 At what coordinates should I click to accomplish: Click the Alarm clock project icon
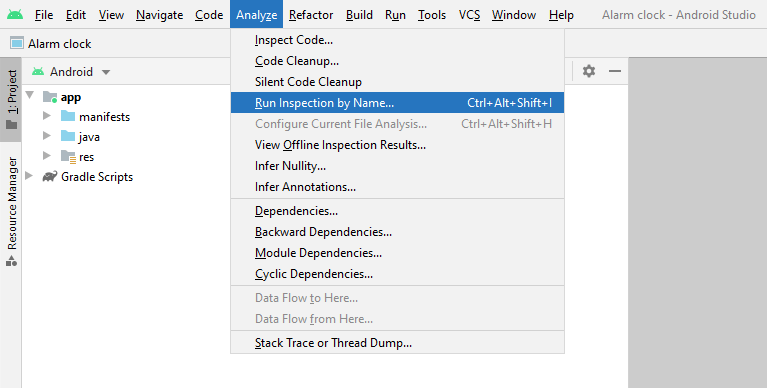(x=17, y=44)
